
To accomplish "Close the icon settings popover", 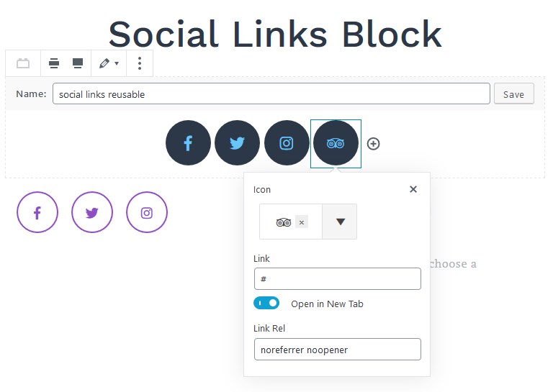I will point(413,189).
